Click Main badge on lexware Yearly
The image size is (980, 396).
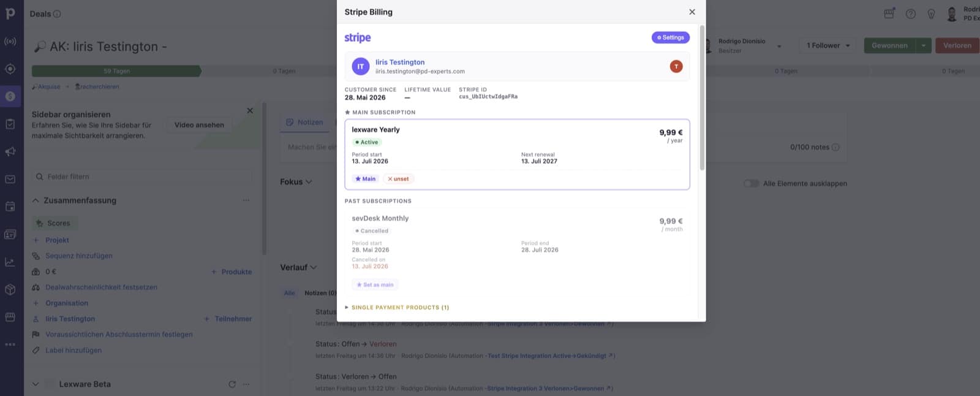point(366,179)
